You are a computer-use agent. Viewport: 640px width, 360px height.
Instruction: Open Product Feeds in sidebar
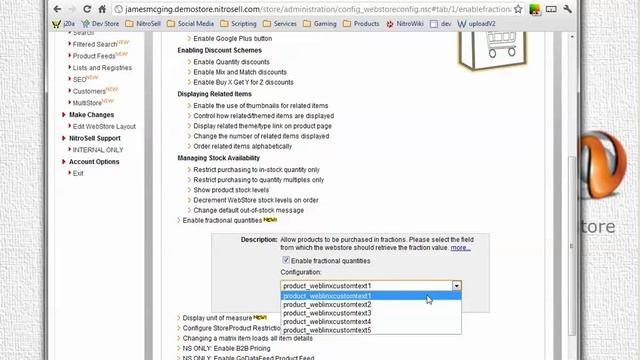(x=94, y=56)
